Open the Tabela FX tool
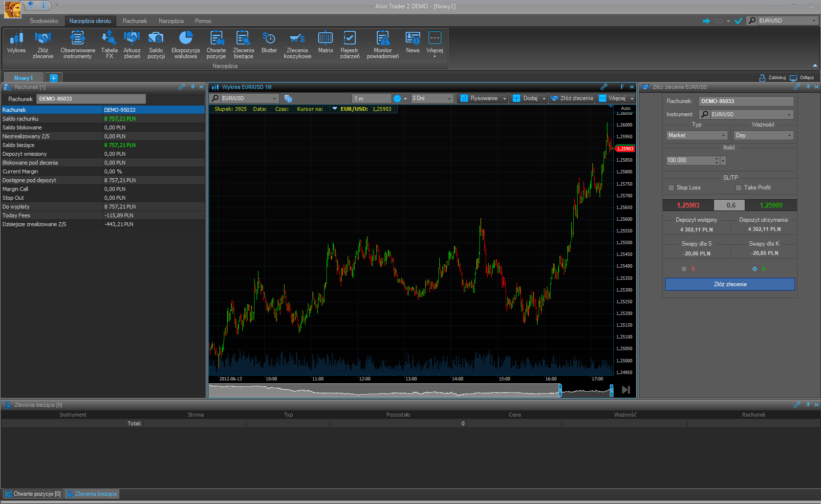The height and width of the screenshot is (504, 821). 109,45
